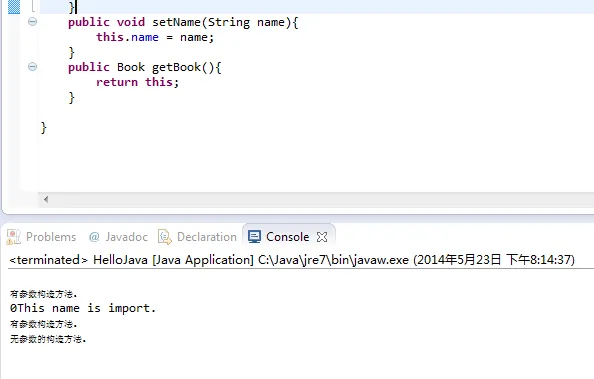Open the Problems tab
The height and width of the screenshot is (379, 594).
42,237
